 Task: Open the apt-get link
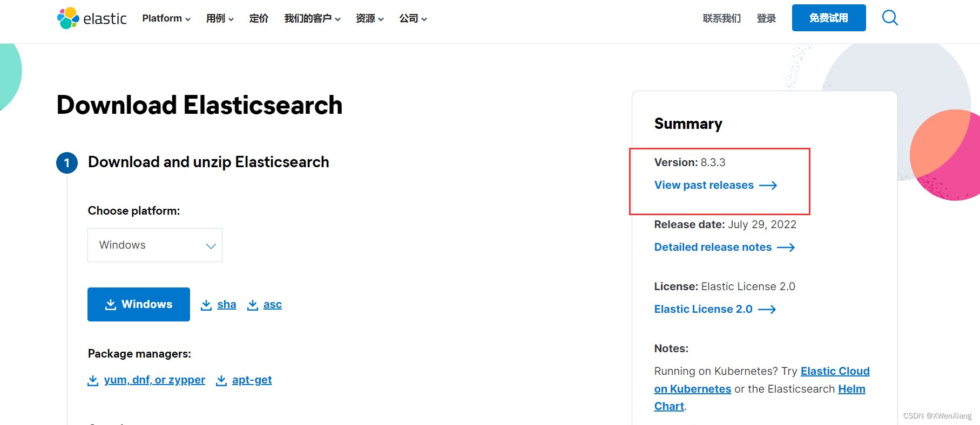click(252, 380)
